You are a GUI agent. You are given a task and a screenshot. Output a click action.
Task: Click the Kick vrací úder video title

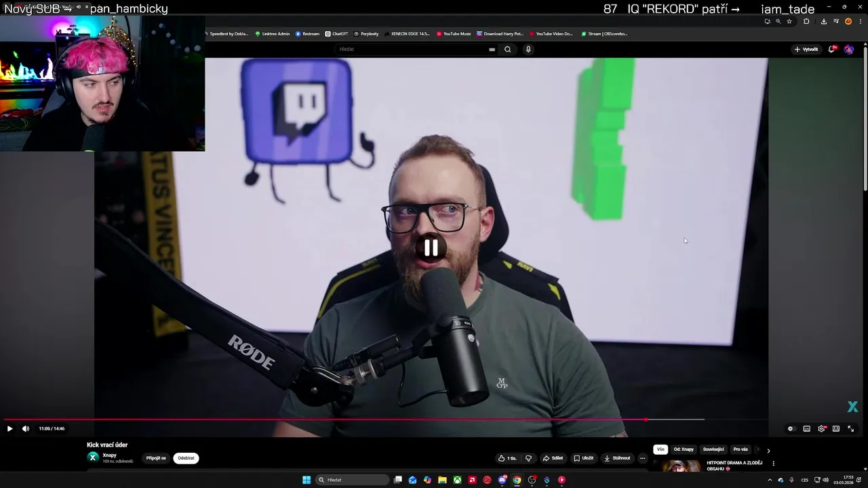tap(107, 445)
